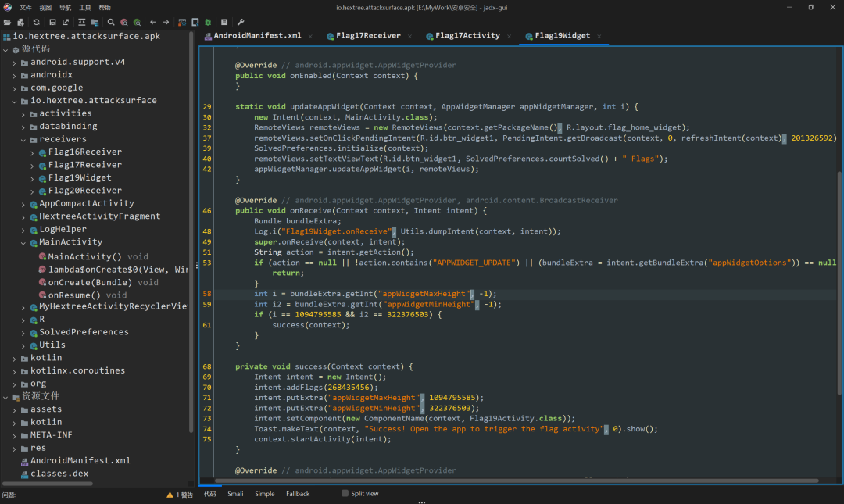Switch to the Flag17Activity tab
The width and height of the screenshot is (844, 504).
[467, 36]
